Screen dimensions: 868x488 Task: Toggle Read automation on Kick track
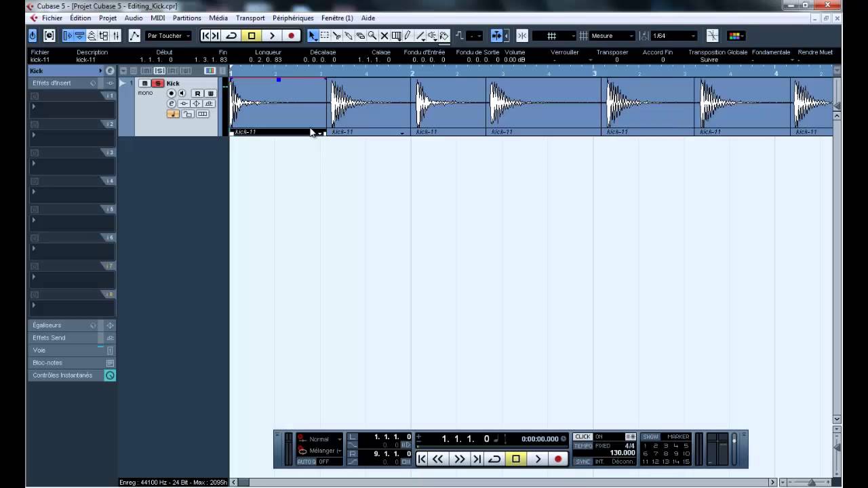[197, 94]
